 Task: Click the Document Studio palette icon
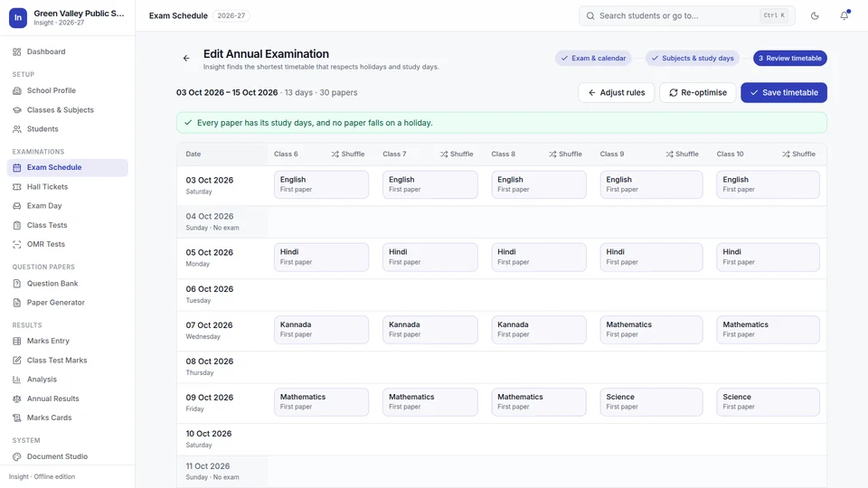[x=17, y=456]
